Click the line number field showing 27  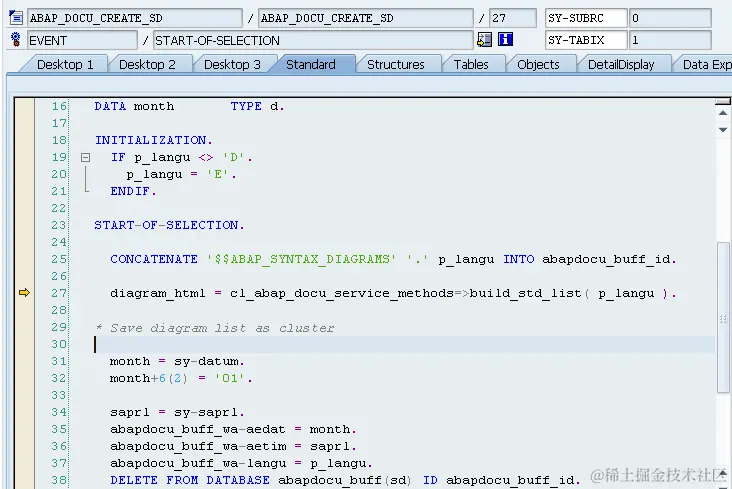click(x=513, y=18)
